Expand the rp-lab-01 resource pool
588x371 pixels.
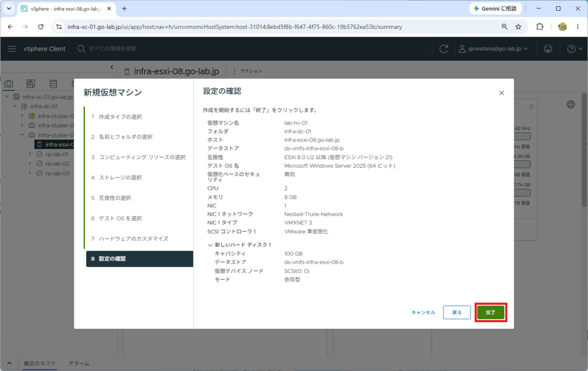pos(30,154)
